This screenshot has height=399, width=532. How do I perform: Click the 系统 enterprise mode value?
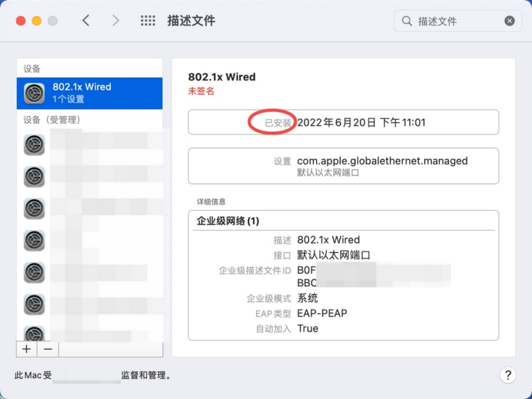click(307, 298)
